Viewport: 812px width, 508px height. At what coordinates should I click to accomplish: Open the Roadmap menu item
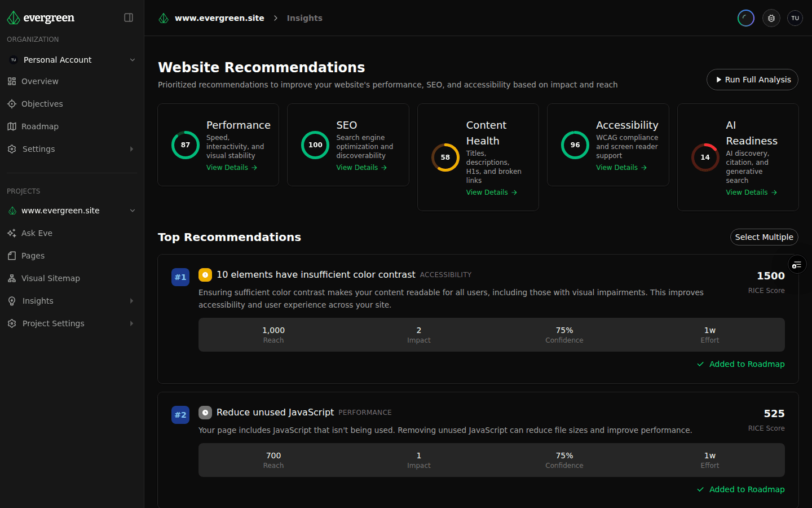39,126
